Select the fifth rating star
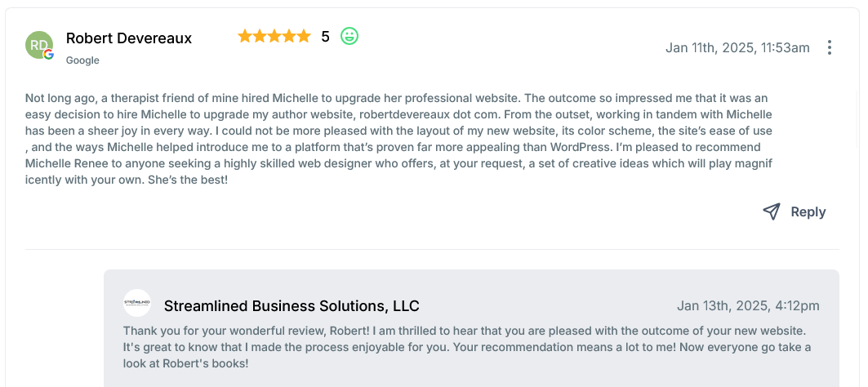This screenshot has width=868, height=387. coord(304,36)
